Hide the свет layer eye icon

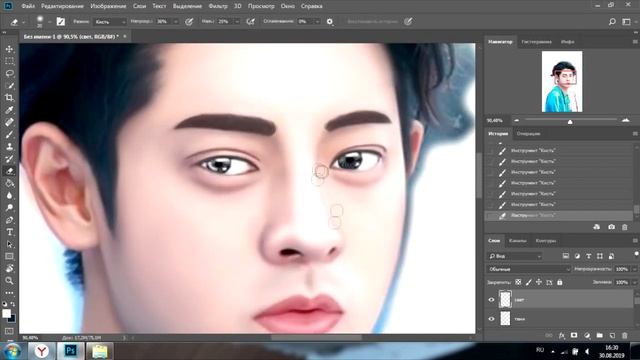point(491,300)
